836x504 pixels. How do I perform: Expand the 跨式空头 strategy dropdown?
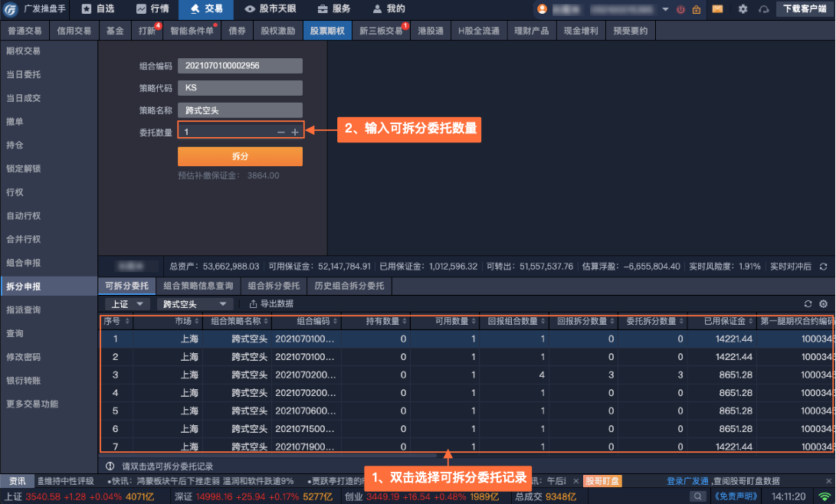pos(195,304)
